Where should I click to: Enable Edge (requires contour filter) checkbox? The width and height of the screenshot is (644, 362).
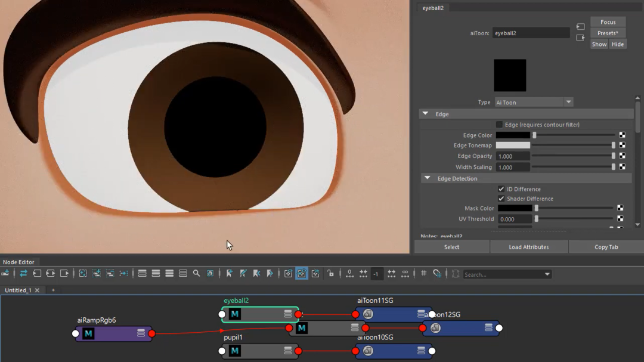(499, 125)
